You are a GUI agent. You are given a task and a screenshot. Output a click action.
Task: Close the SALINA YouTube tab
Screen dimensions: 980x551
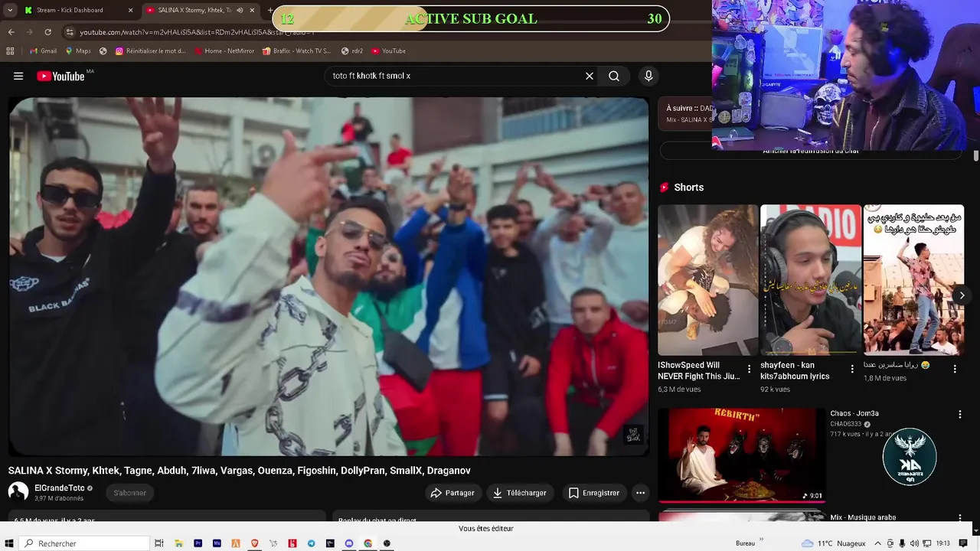[252, 10]
